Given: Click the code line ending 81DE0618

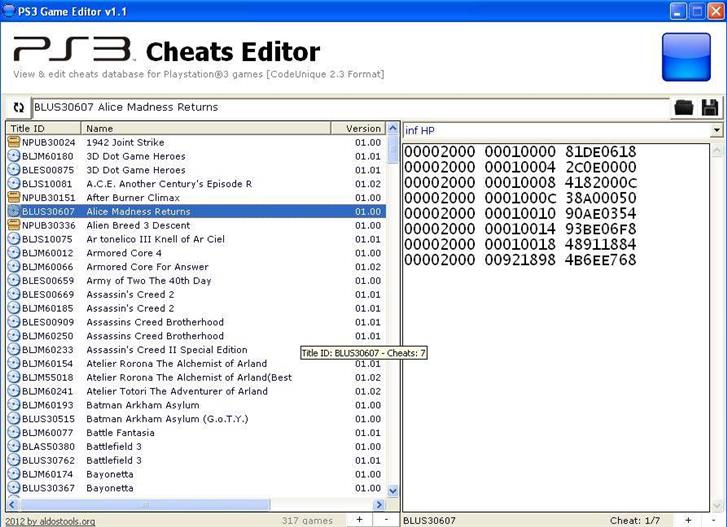Looking at the screenshot, I should pos(520,152).
